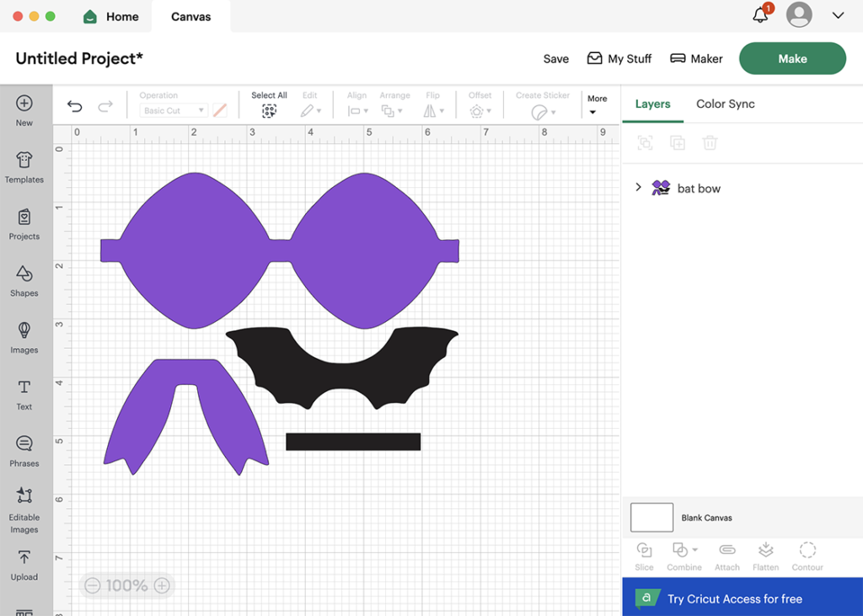Viewport: 863px width, 616px height.
Task: Open the Shapes tool
Action: 24,281
